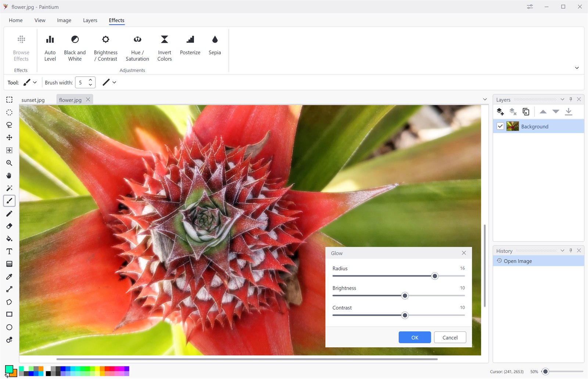
Task: Select the Magic Wand tool
Action: tap(9, 188)
